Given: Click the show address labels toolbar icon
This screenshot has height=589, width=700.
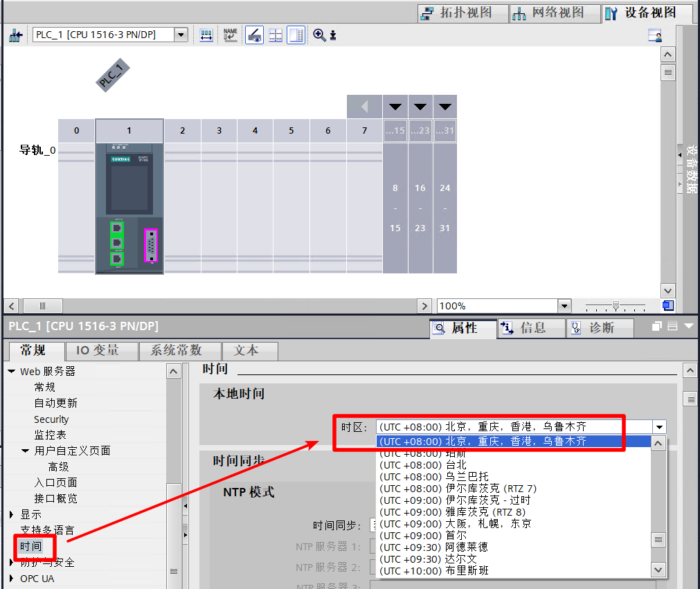Looking at the screenshot, I should 206,35.
